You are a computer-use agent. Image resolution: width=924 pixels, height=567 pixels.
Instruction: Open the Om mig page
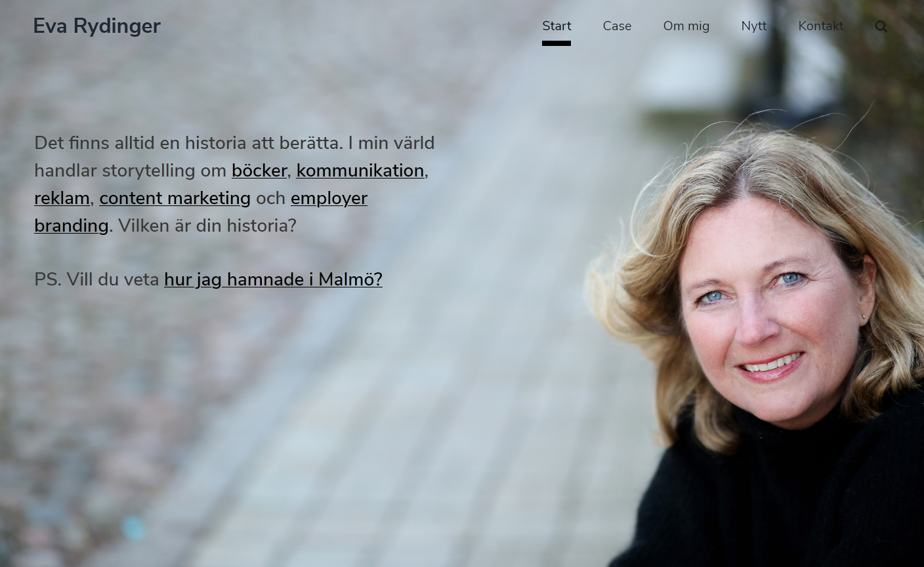tap(686, 26)
